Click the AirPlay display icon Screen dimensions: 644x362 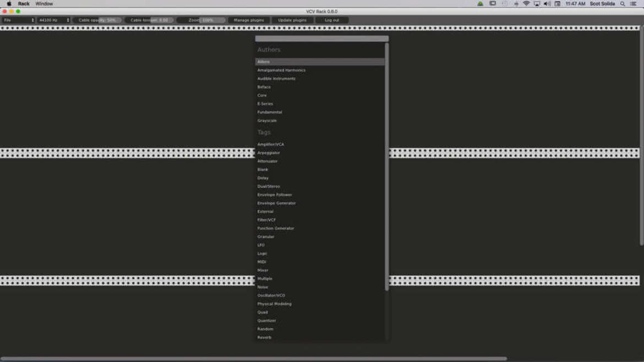coord(537,4)
